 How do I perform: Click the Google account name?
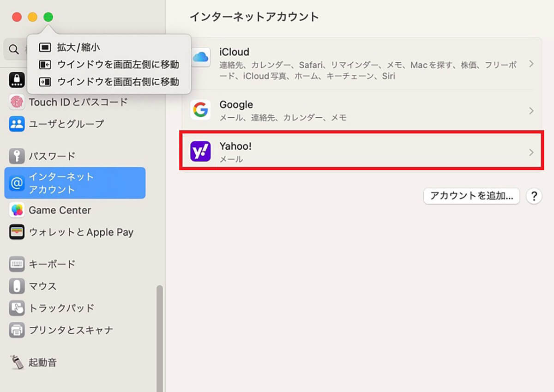(236, 105)
